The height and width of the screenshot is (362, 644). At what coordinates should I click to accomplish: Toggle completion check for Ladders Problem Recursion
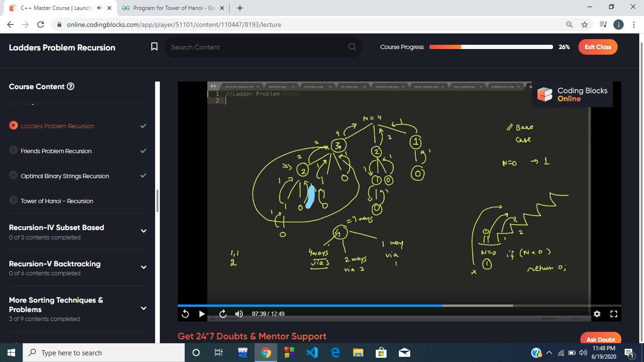143,126
